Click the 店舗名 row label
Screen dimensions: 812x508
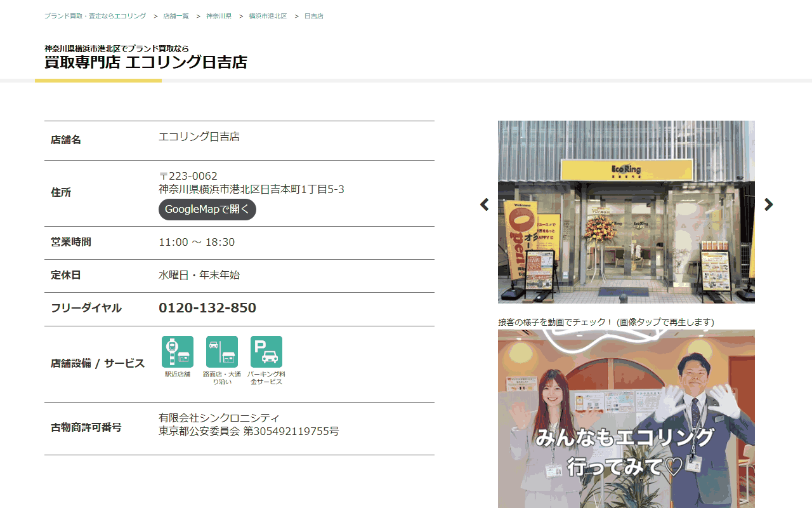coord(66,140)
